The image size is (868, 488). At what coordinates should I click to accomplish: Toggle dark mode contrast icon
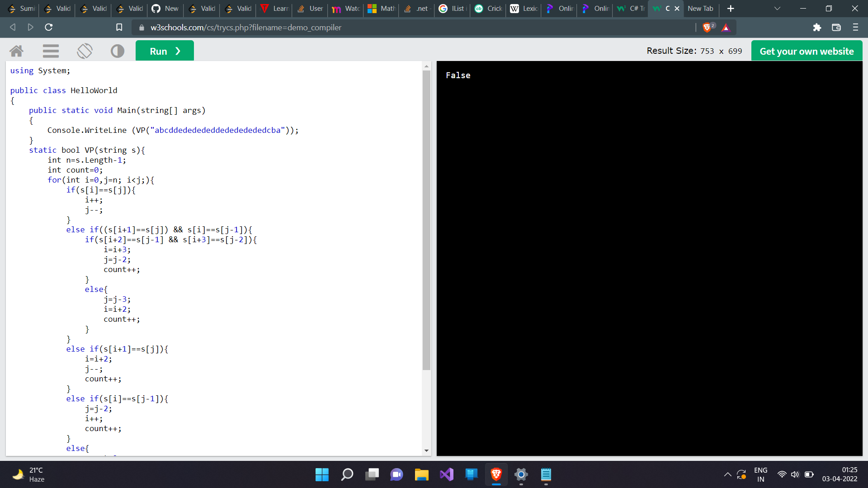pos(118,51)
